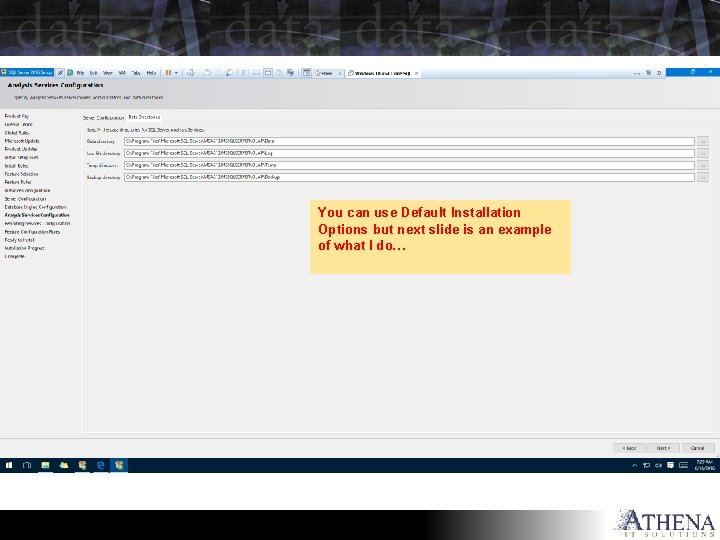Image resolution: width=720 pixels, height=540 pixels.
Task: Select the Ready to Install step
Action: (x=20, y=240)
